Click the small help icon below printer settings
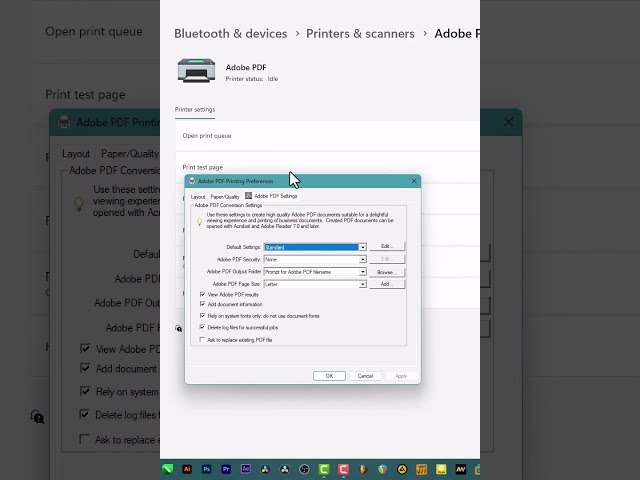Image resolution: width=640 pixels, height=480 pixels. [x=178, y=328]
